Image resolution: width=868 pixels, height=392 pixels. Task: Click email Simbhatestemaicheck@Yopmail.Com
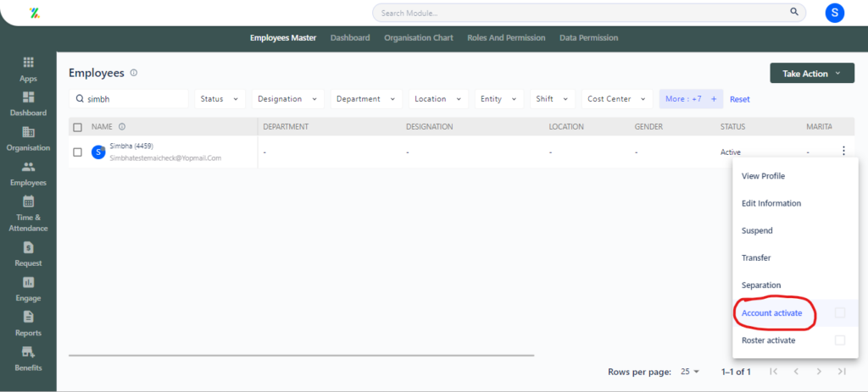(x=165, y=158)
